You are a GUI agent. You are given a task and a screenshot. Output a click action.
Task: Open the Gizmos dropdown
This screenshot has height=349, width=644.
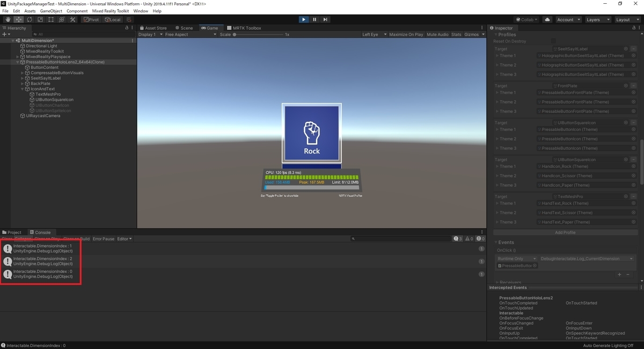coord(474,34)
